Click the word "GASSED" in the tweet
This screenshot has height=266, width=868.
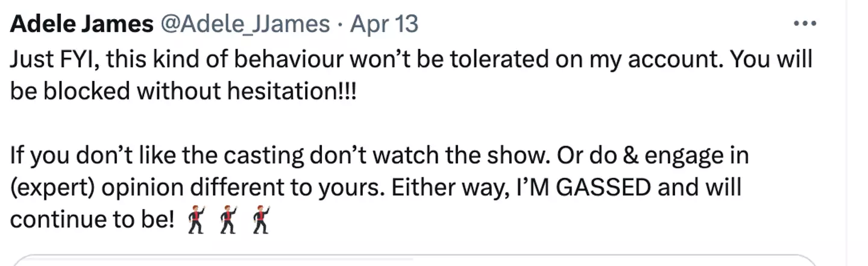coord(603,188)
